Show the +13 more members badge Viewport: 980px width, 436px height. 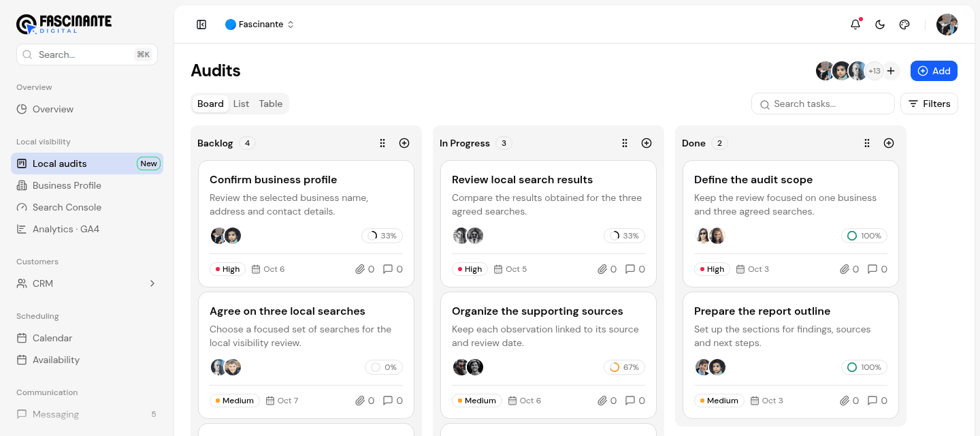875,71
